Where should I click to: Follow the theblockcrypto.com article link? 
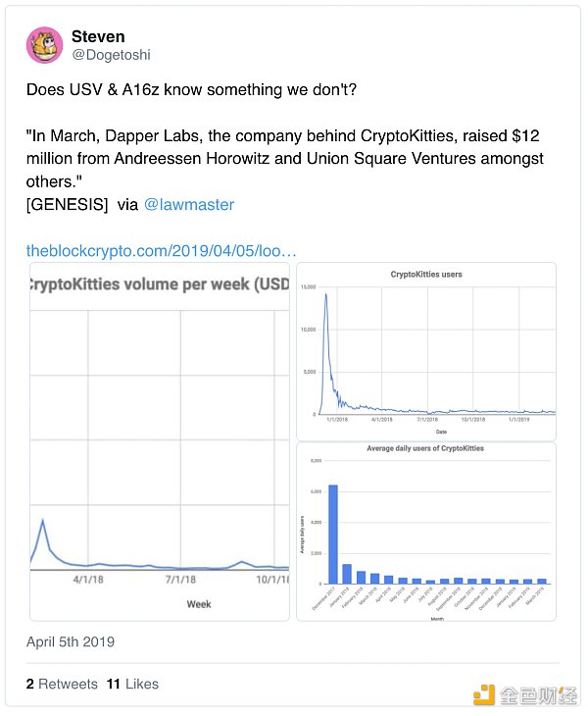pos(161,251)
